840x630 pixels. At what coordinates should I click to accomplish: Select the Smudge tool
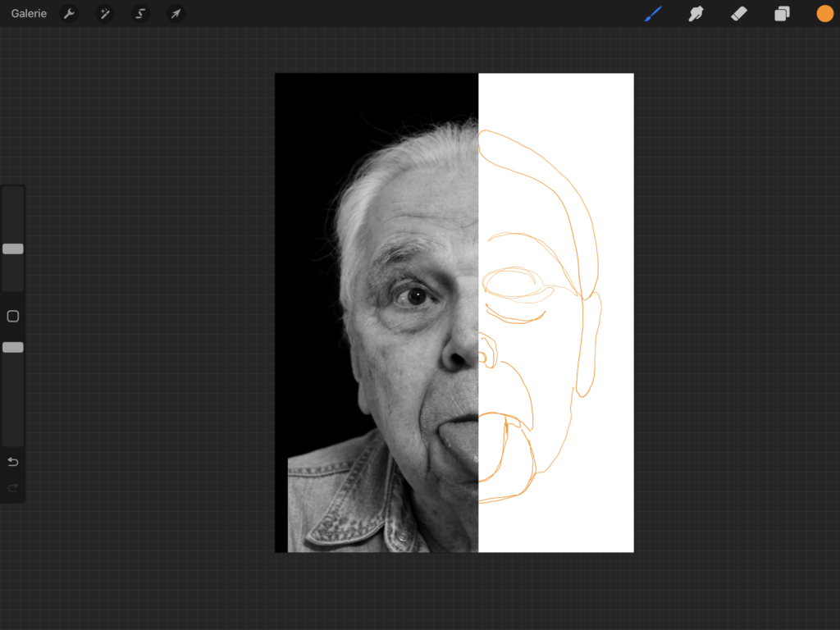(696, 14)
